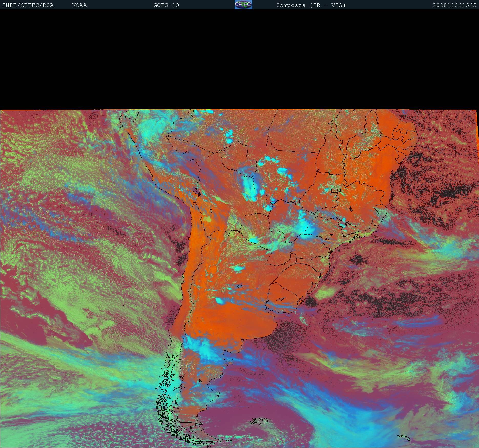This screenshot has height=448, width=479.
Task: Select the NOAA text in the header
Action: 79,5
